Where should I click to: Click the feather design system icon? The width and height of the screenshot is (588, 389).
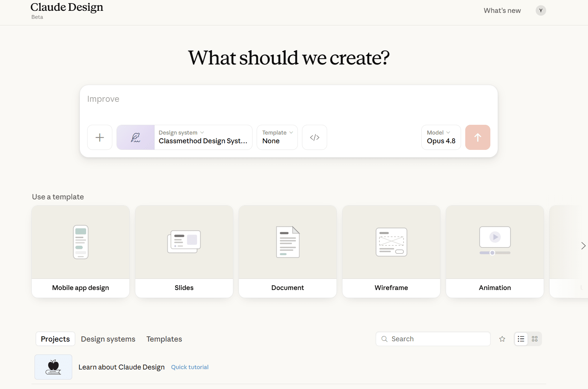(136, 137)
